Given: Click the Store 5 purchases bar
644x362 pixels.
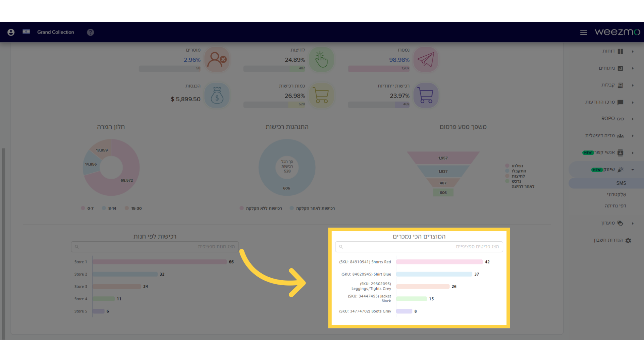Looking at the screenshot, I should click(99, 311).
